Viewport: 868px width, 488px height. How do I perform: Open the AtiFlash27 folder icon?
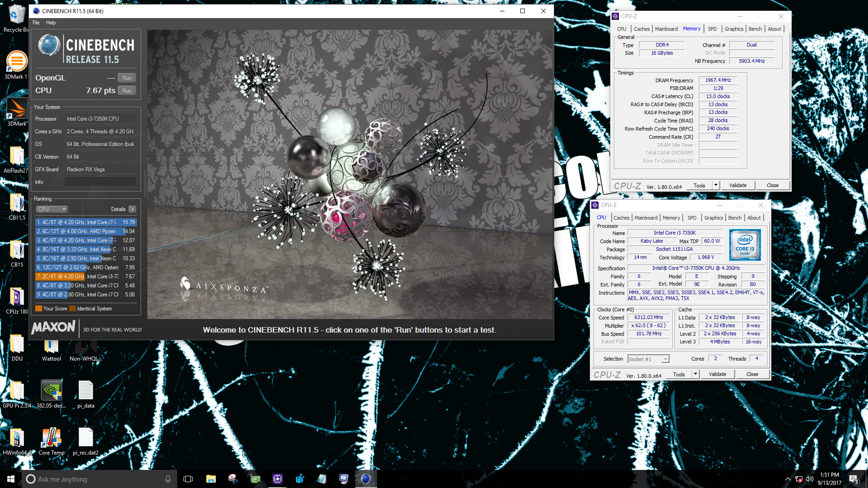tap(16, 159)
